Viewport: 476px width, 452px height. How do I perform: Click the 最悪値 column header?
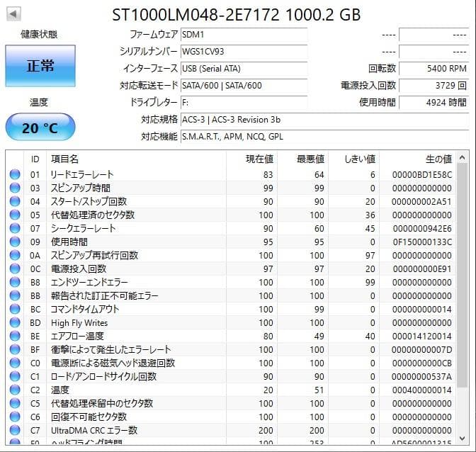pyautogui.click(x=302, y=159)
